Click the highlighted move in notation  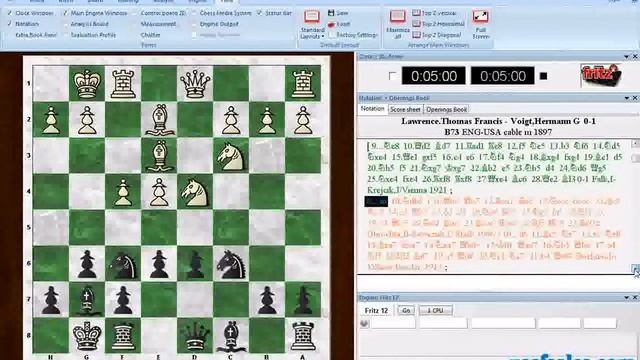click(x=376, y=201)
